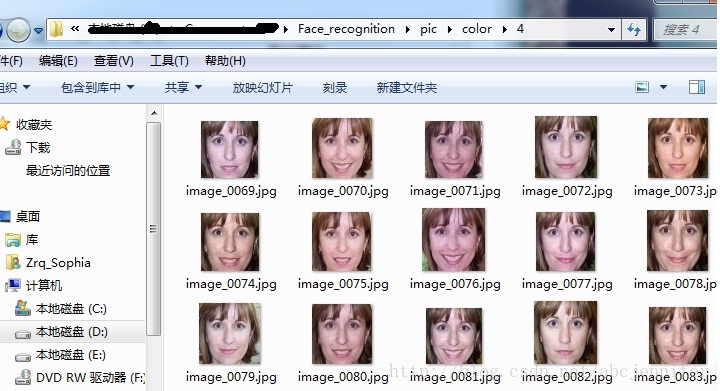The height and width of the screenshot is (391, 720).
Task: Click the 刻录 button
Action: (x=335, y=87)
